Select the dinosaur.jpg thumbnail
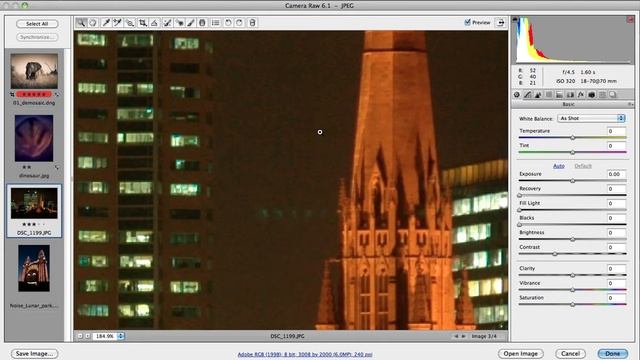The height and width of the screenshot is (360, 640). click(x=34, y=138)
